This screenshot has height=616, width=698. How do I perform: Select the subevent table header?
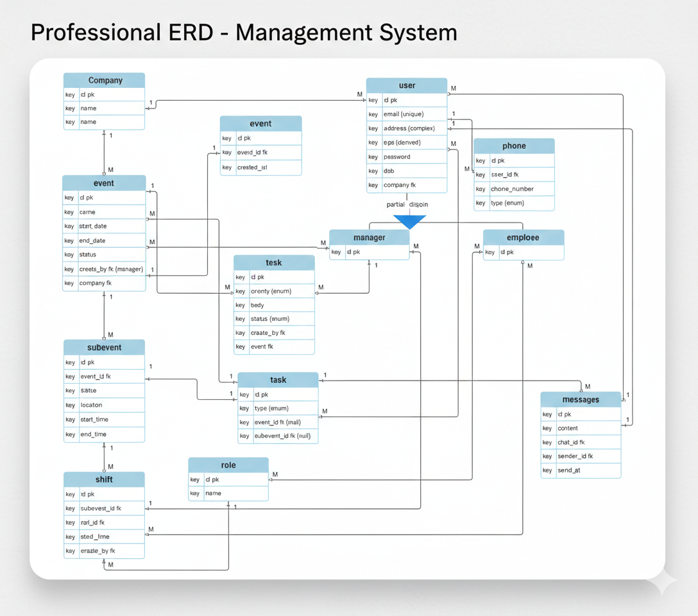click(x=104, y=347)
